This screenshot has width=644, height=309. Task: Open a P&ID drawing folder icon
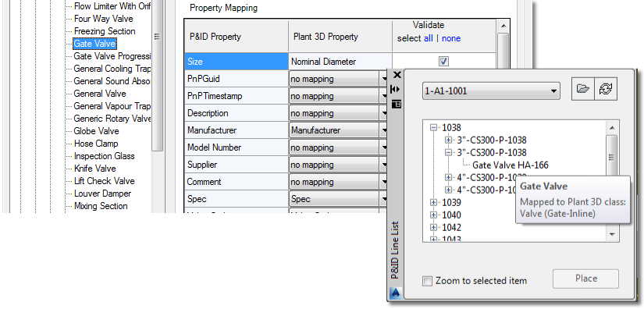pos(583,89)
